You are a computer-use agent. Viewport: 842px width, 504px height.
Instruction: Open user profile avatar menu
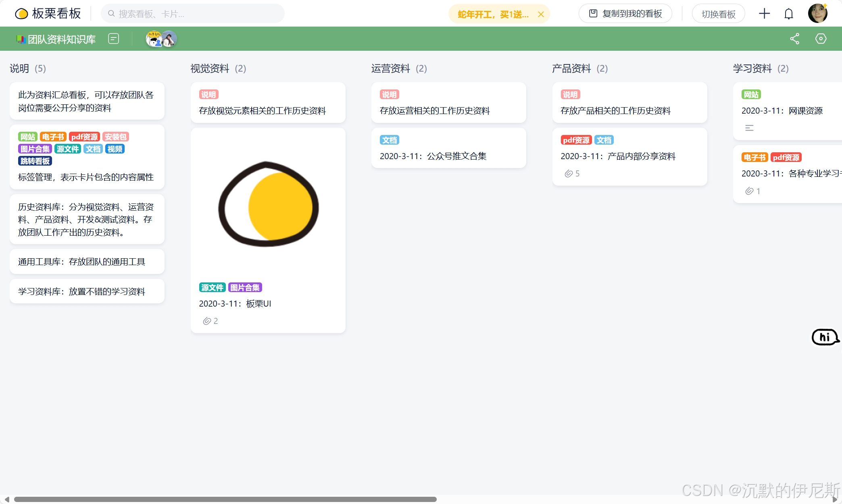click(x=818, y=14)
